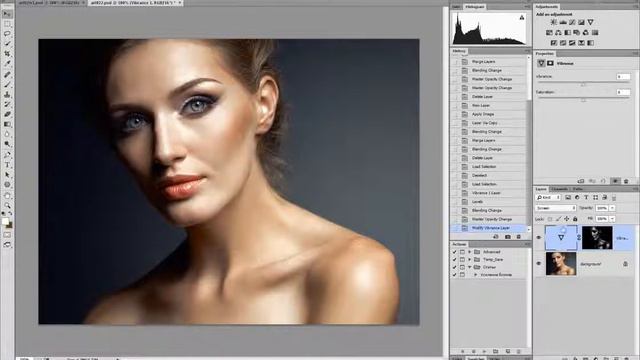Select the Levels history state

click(490, 202)
